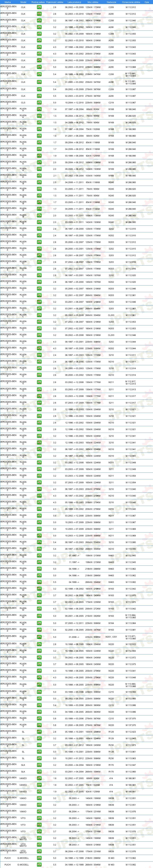Image resolution: width=153 pixels, height=868 pixels.
Task: Click the 'M 113.942' engine code cell
Action: 131,608
